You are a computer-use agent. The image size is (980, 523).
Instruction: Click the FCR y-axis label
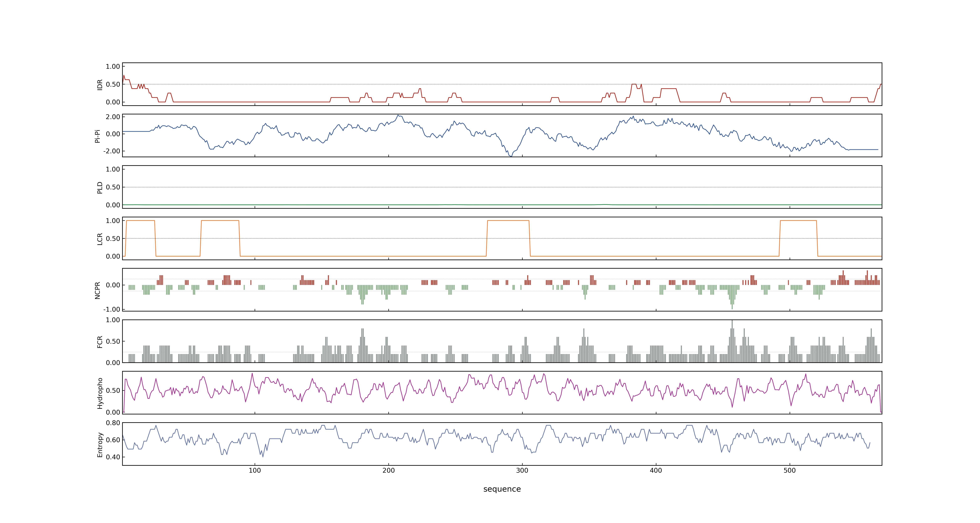click(100, 341)
